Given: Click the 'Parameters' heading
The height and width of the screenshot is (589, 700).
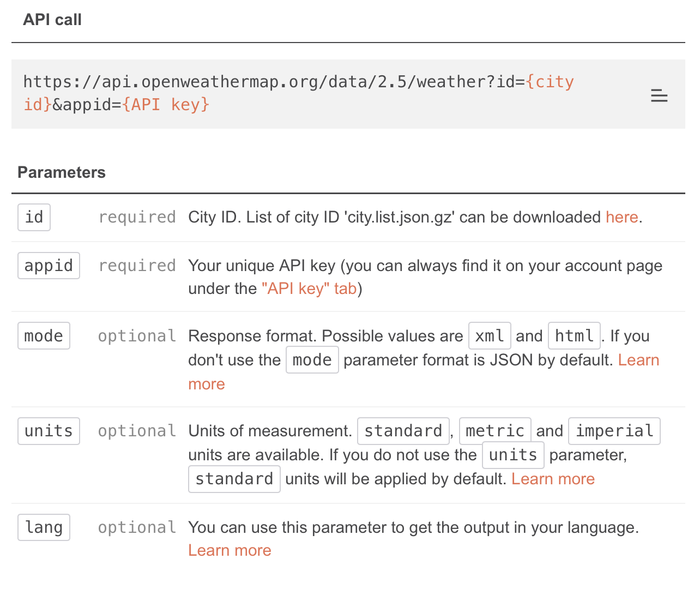Looking at the screenshot, I should point(62,172).
